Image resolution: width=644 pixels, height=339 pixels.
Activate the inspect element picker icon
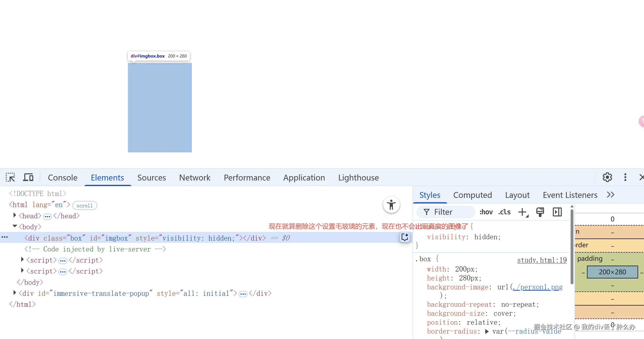click(x=10, y=177)
